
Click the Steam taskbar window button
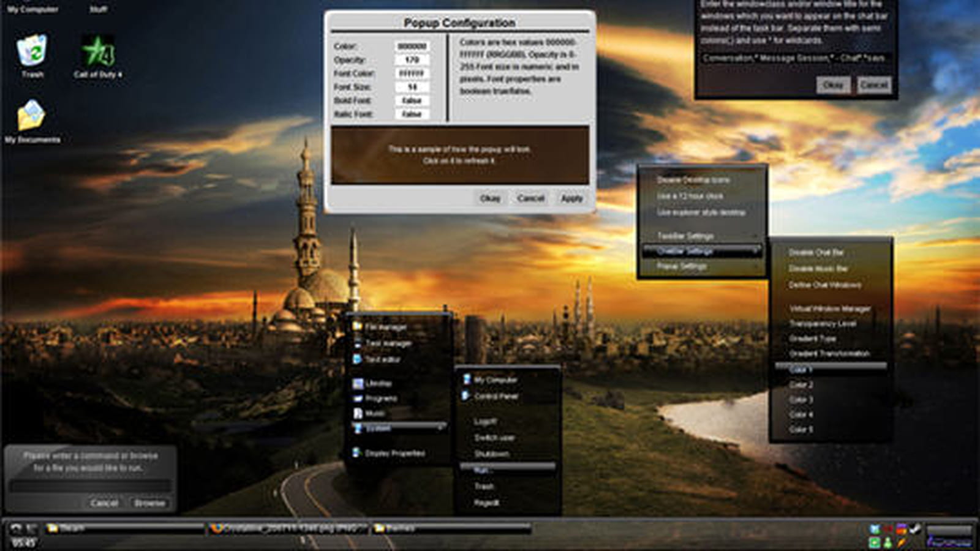124,528
